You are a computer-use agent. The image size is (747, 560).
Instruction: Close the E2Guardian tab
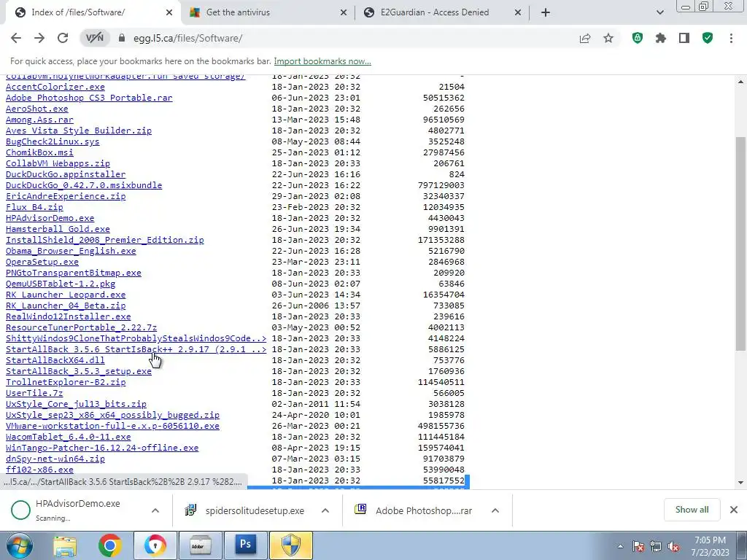(x=518, y=13)
